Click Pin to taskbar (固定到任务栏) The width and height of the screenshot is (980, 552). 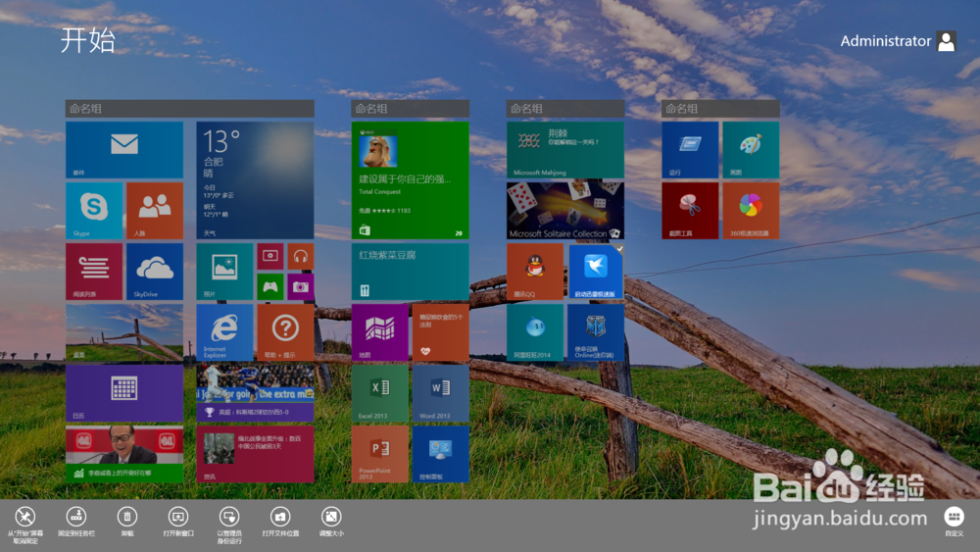[76, 522]
